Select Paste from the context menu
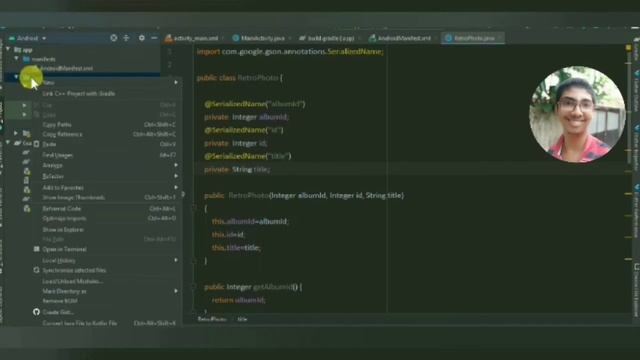Viewport: 640px width, 360px height. pos(107,144)
